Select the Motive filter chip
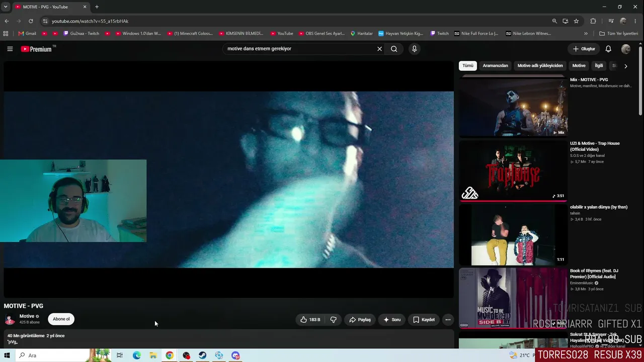 point(579,66)
